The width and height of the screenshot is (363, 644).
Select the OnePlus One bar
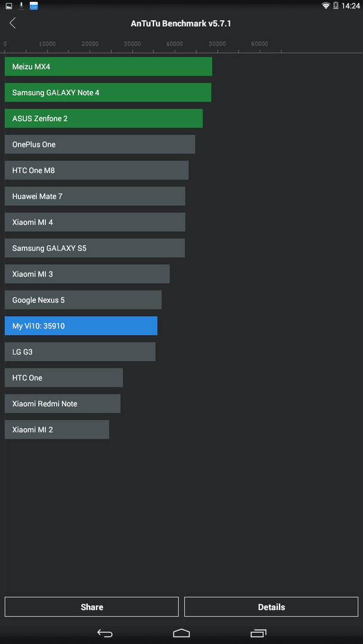pos(100,144)
